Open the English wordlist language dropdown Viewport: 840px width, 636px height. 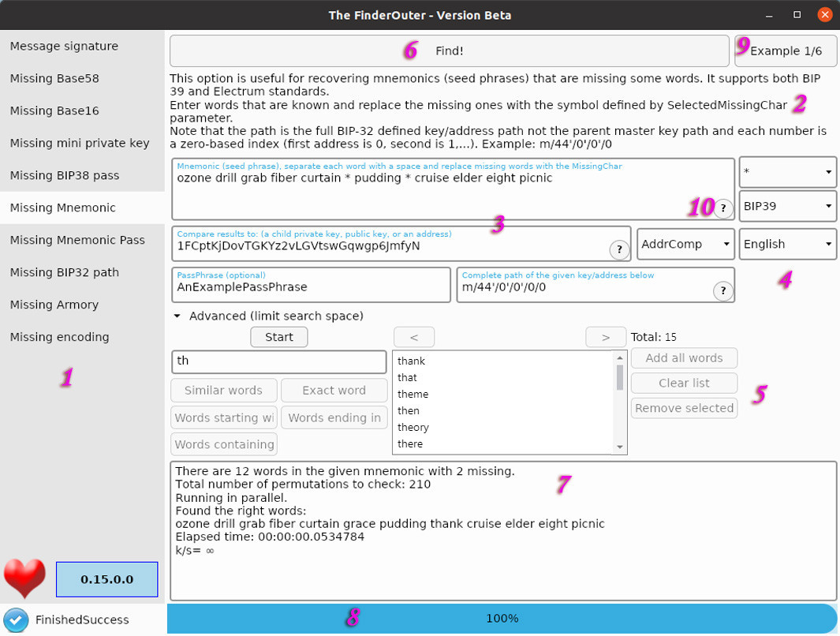[787, 245]
